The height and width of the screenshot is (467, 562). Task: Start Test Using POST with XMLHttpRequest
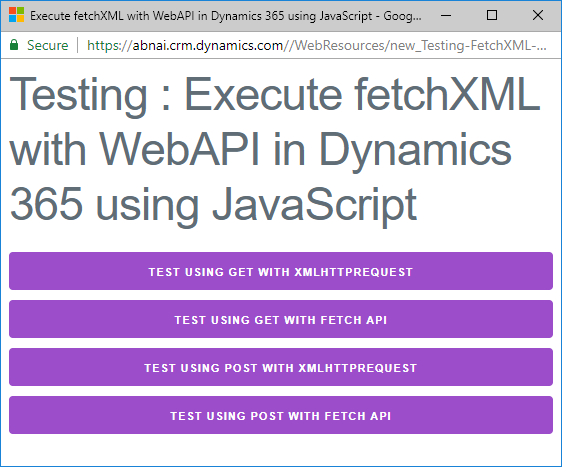pyautogui.click(x=281, y=367)
